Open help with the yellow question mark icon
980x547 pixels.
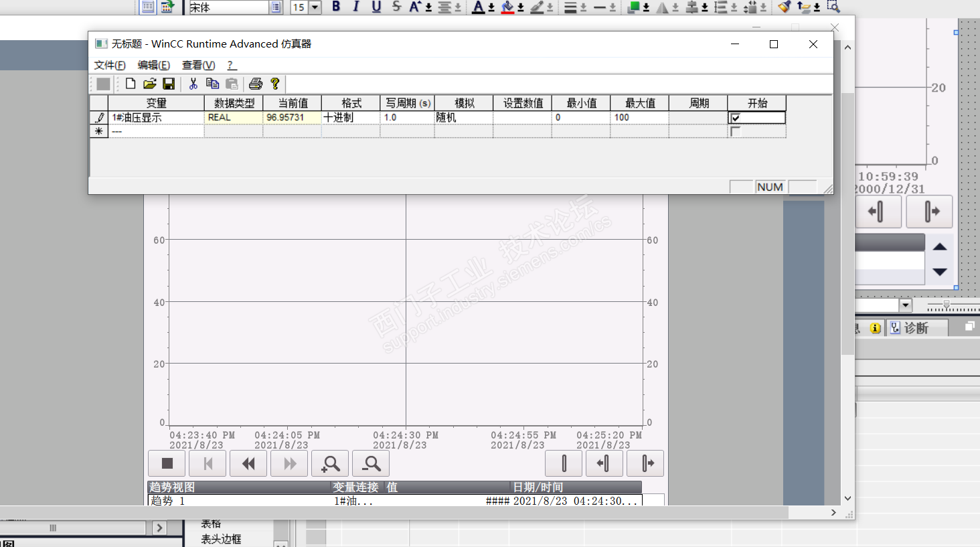point(275,84)
